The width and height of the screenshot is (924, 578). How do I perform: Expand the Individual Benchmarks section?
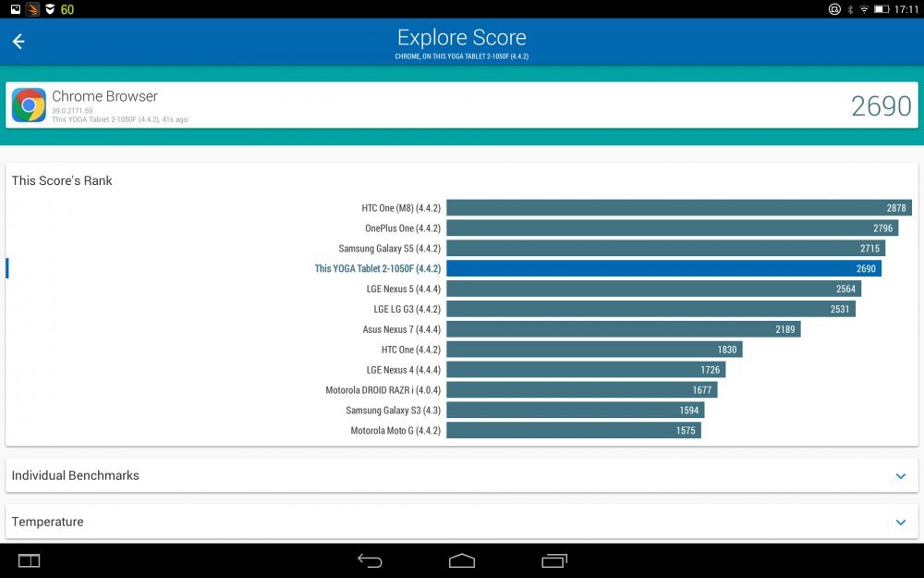[x=901, y=475]
